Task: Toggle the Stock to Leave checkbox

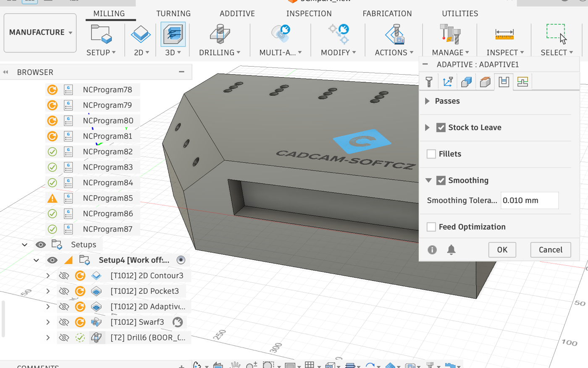Action: pyautogui.click(x=441, y=128)
